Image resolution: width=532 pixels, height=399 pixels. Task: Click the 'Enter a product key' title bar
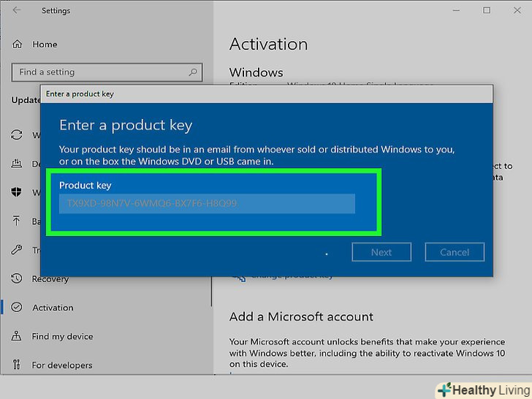pyautogui.click(x=267, y=94)
